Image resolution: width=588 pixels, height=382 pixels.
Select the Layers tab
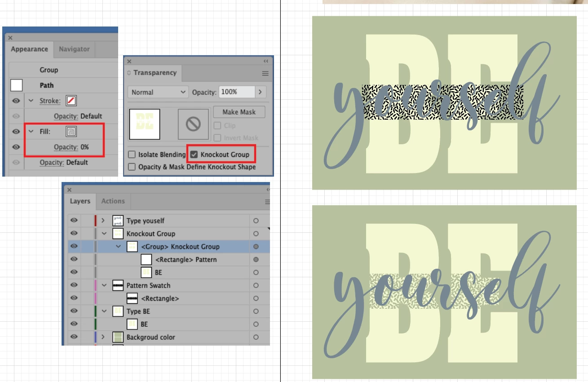[x=80, y=201]
